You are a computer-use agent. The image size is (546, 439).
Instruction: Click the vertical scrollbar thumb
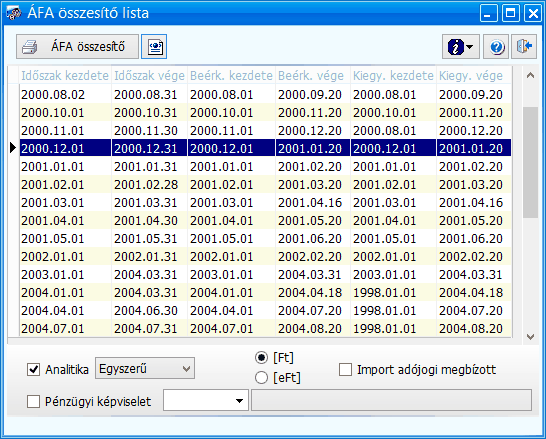pyautogui.click(x=530, y=162)
